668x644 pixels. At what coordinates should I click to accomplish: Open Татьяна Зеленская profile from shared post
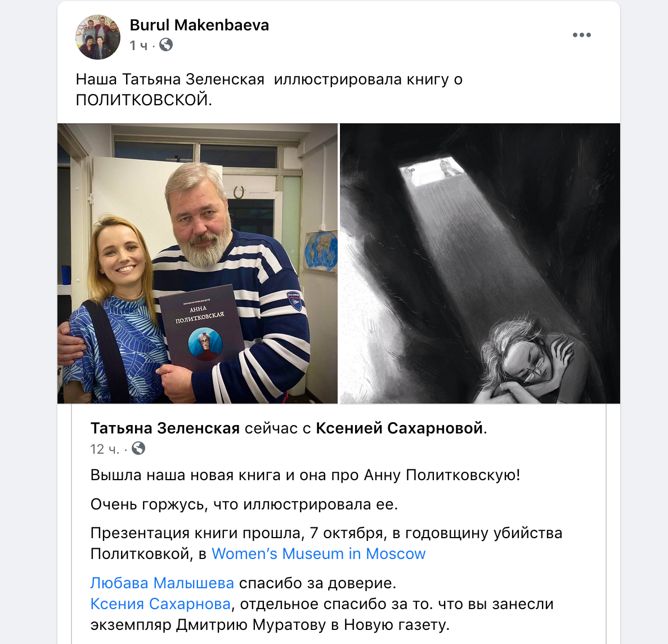click(165, 428)
